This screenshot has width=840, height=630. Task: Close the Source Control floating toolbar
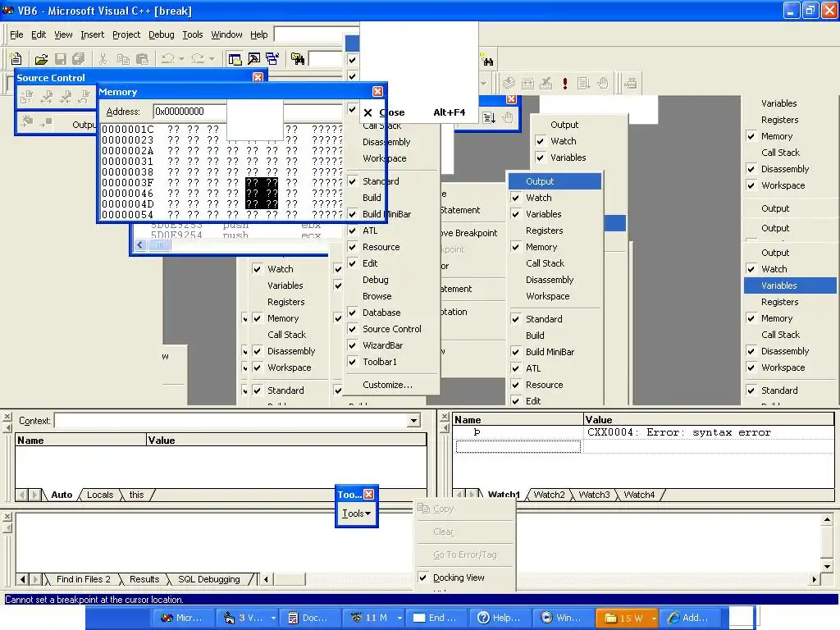258,77
